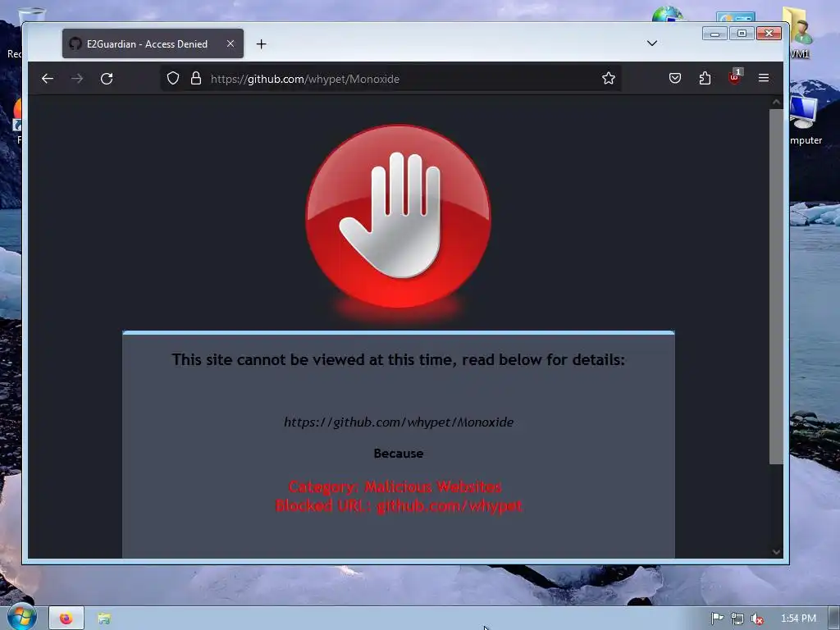
Task: Open Windows Explorer from the taskbar
Action: [x=104, y=619]
